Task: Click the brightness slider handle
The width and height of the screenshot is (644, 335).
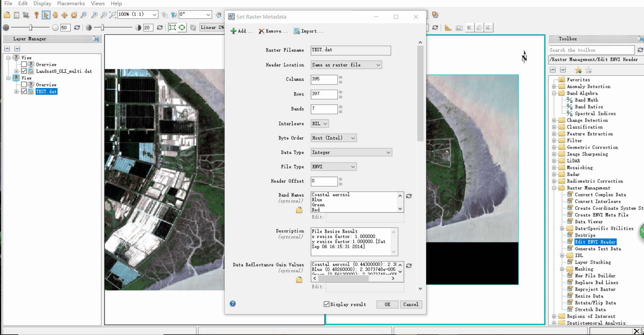Action: (x=31, y=27)
